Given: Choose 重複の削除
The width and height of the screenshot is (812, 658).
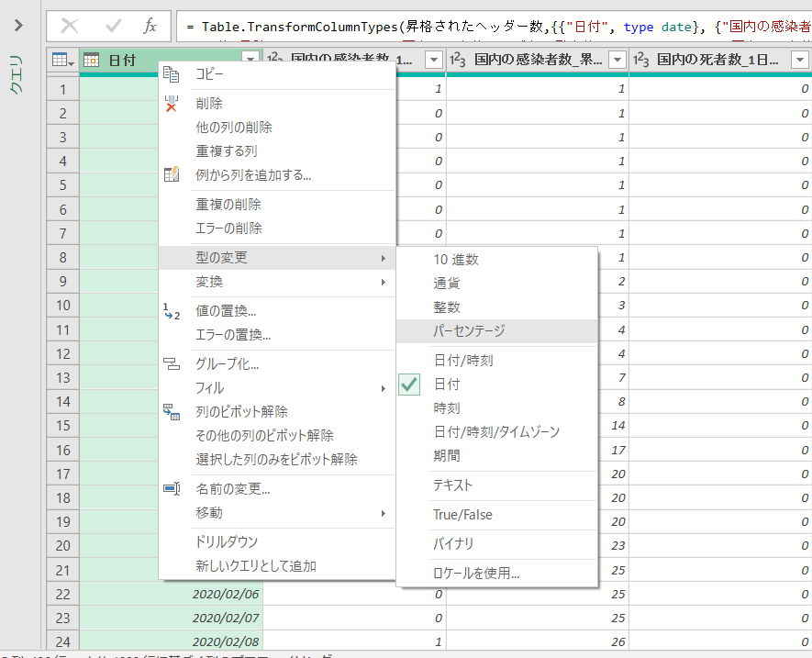Looking at the screenshot, I should pyautogui.click(x=228, y=204).
